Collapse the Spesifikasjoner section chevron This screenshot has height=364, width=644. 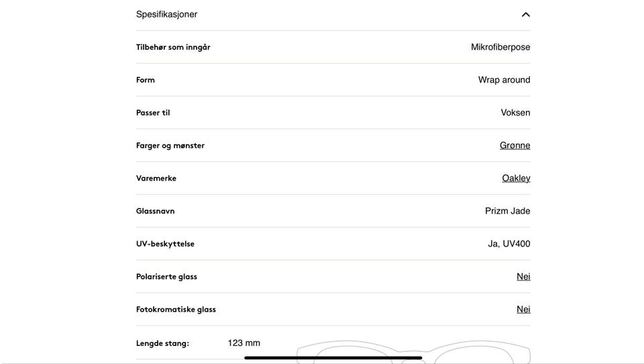click(525, 14)
